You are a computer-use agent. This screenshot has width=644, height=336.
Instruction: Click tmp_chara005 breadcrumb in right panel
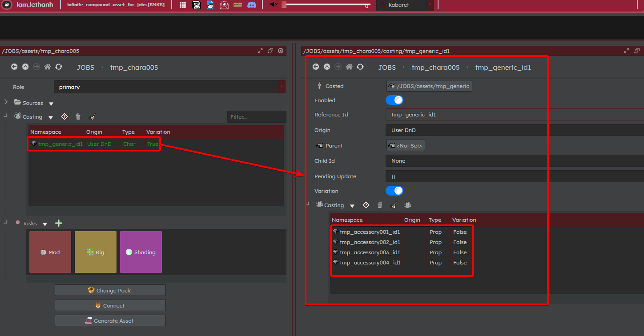point(435,67)
